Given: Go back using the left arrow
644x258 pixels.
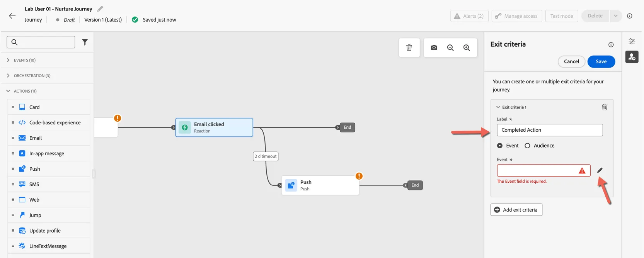Looking at the screenshot, I should 12,16.
